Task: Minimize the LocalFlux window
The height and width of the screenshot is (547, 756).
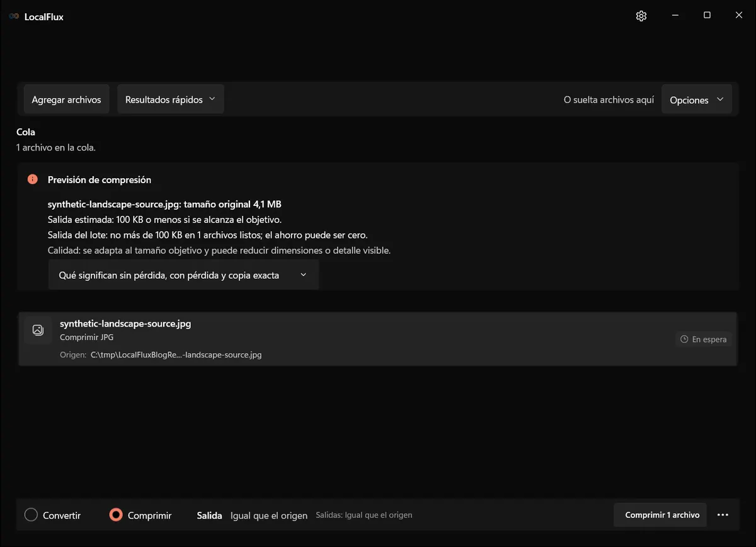Action: click(x=675, y=16)
